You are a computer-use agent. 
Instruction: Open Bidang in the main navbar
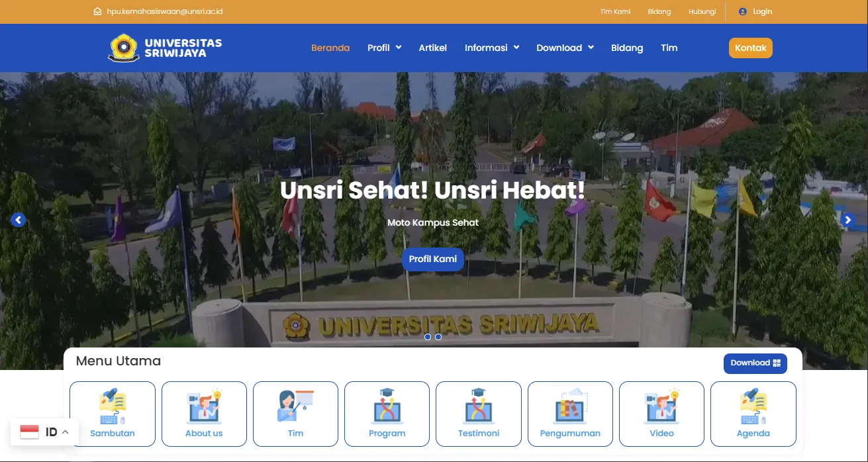627,48
